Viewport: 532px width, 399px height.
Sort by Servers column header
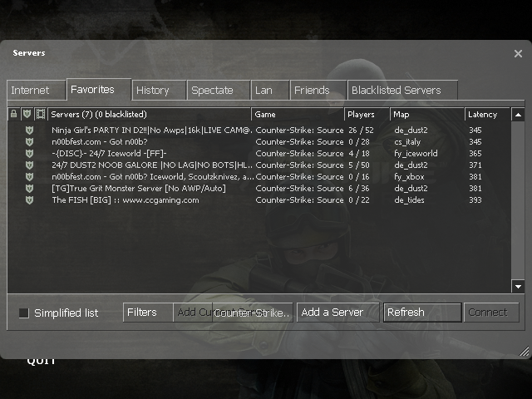coord(150,115)
